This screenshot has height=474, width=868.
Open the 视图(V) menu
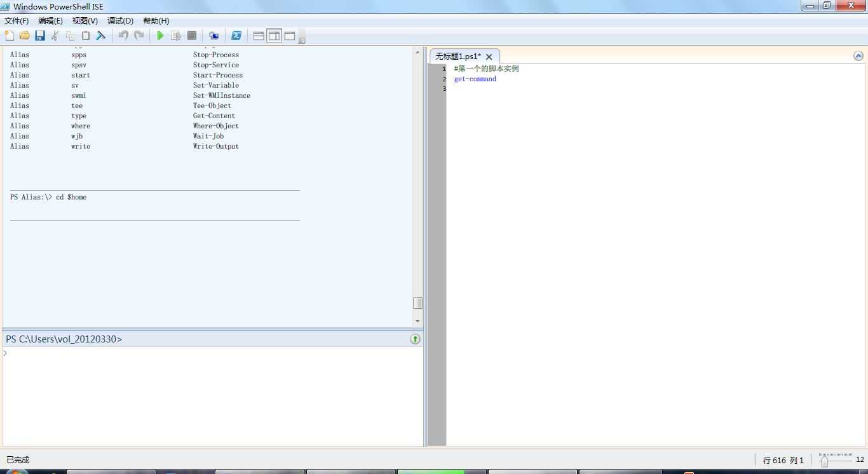point(85,21)
